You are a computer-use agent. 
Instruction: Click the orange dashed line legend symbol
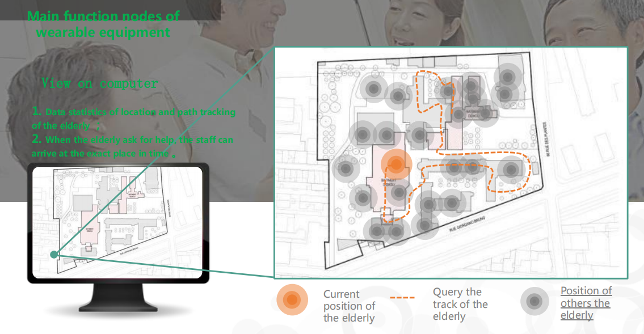click(402, 298)
